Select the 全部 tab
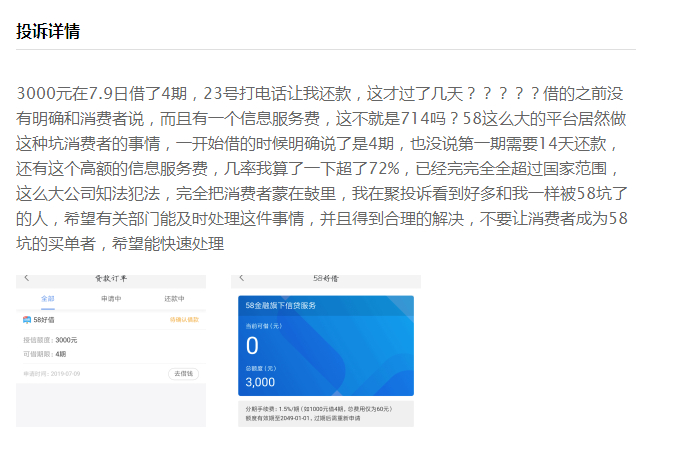This screenshot has height=467, width=674. tap(48, 298)
